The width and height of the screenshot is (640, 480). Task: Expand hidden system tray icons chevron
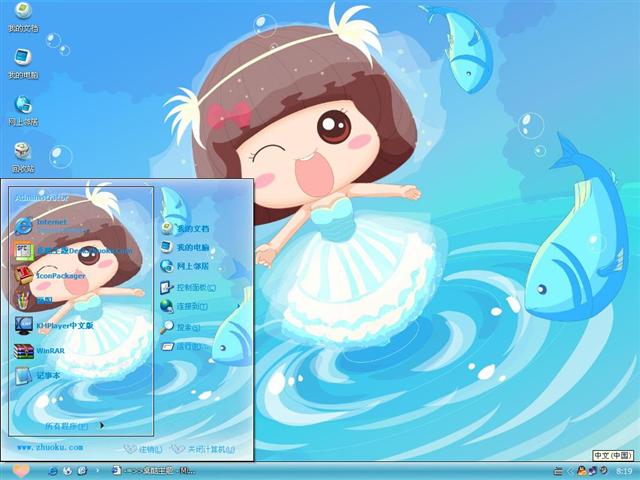click(x=569, y=471)
